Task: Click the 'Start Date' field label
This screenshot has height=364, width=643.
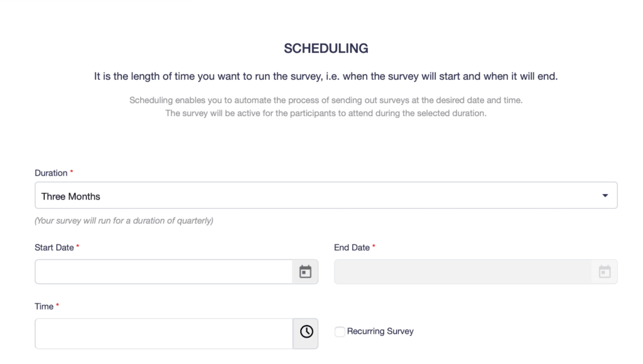Action: pos(54,247)
